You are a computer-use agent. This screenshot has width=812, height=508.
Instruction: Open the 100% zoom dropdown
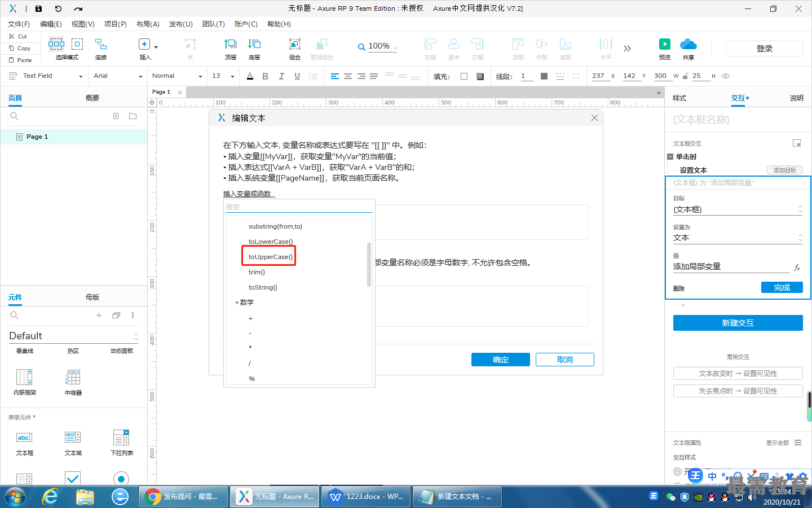383,46
